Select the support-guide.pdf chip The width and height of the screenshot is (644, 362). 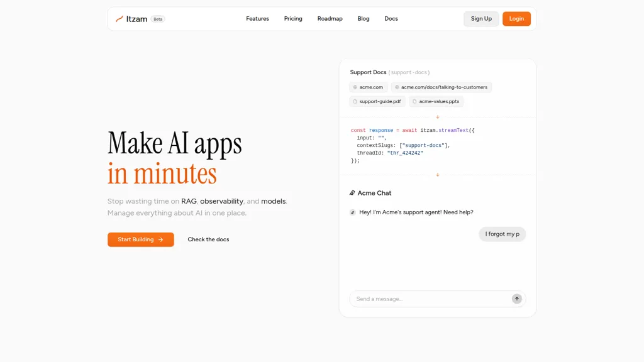[x=377, y=101]
